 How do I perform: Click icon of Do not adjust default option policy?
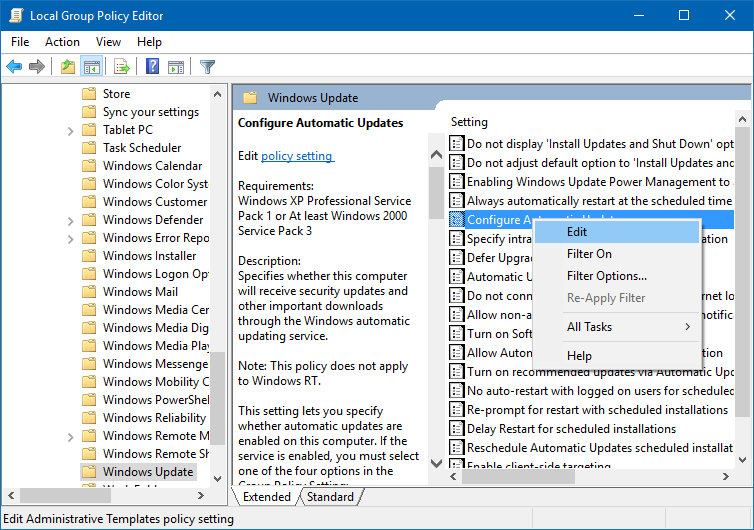click(456, 163)
